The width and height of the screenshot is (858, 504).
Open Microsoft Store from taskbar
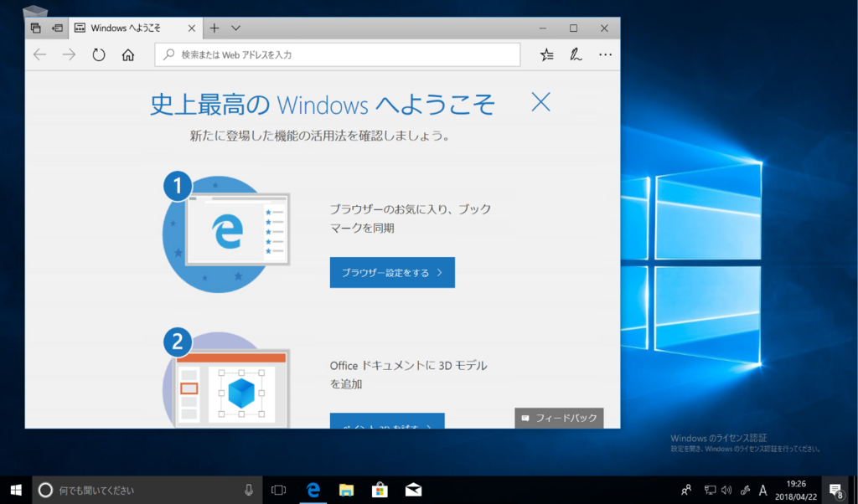click(380, 491)
